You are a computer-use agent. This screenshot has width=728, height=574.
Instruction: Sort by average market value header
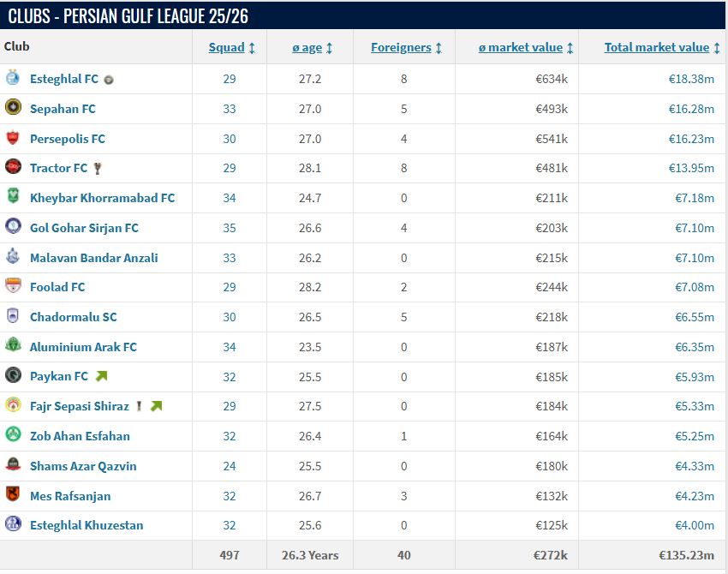(521, 48)
